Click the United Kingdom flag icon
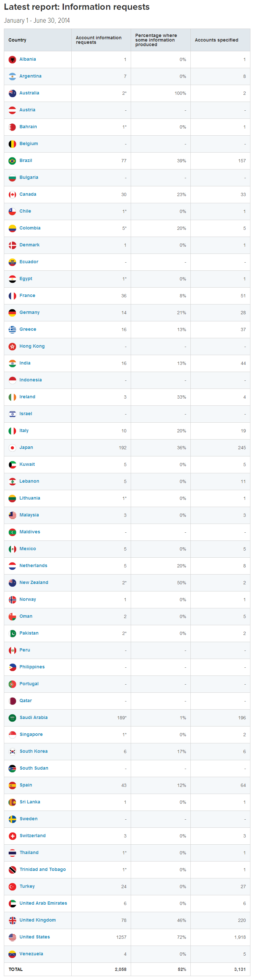Viewport: 254px width, 980px height. click(12, 920)
